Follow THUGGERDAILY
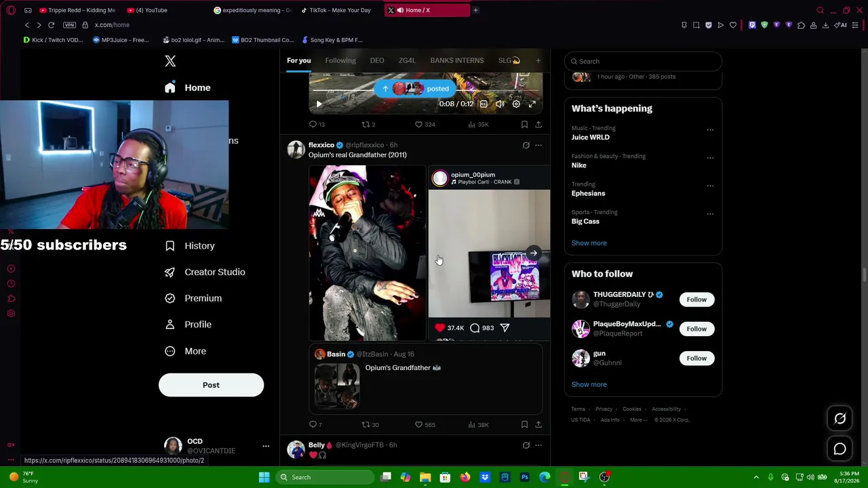This screenshot has width=868, height=488. pos(696,300)
